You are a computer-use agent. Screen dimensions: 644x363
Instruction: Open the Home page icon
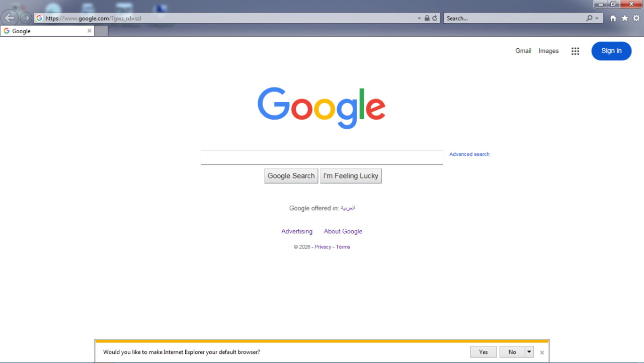613,18
